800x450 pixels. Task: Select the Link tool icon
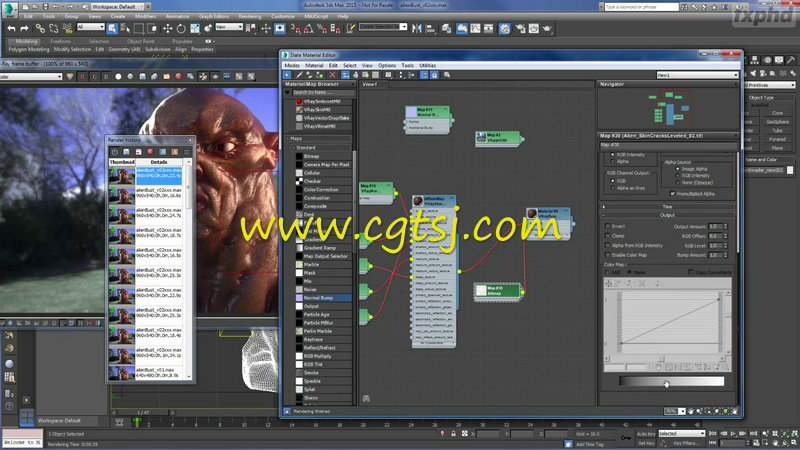tap(40, 29)
